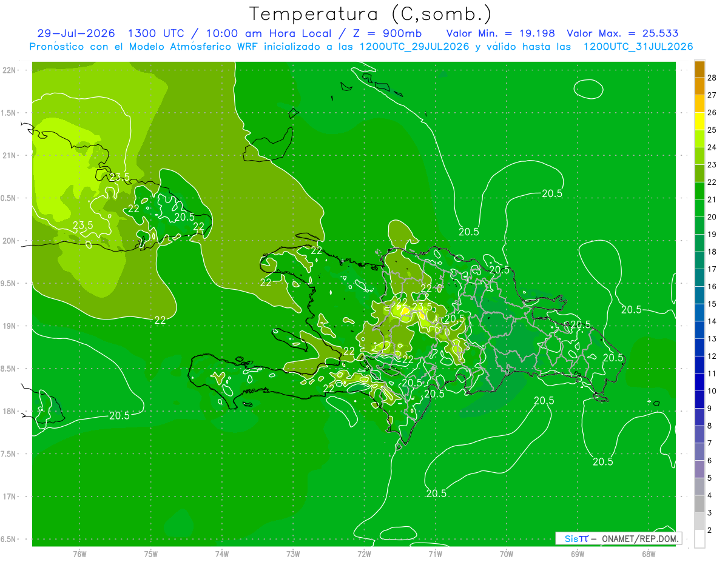Click the "70W" longitude axis label
This screenshot has width=728, height=562.
pyautogui.click(x=507, y=554)
